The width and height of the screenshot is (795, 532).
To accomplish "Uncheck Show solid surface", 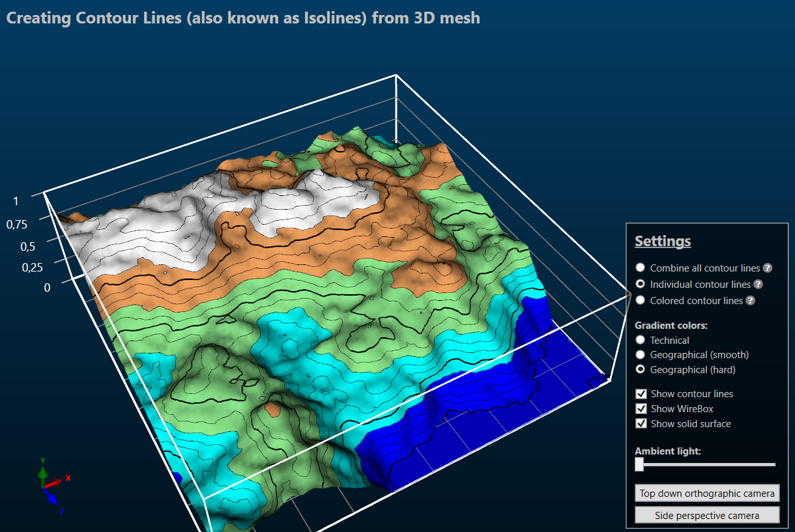I will [641, 423].
